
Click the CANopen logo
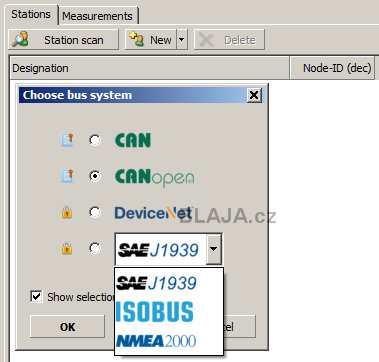coord(154,178)
